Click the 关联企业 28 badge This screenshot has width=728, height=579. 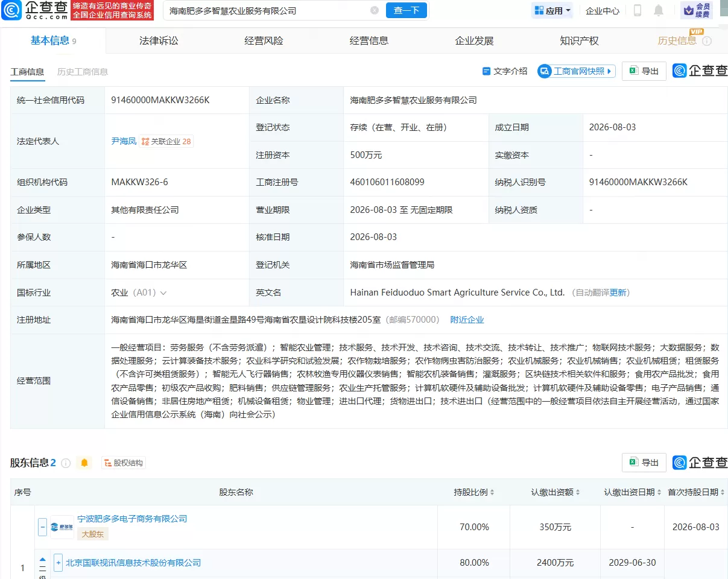click(166, 142)
